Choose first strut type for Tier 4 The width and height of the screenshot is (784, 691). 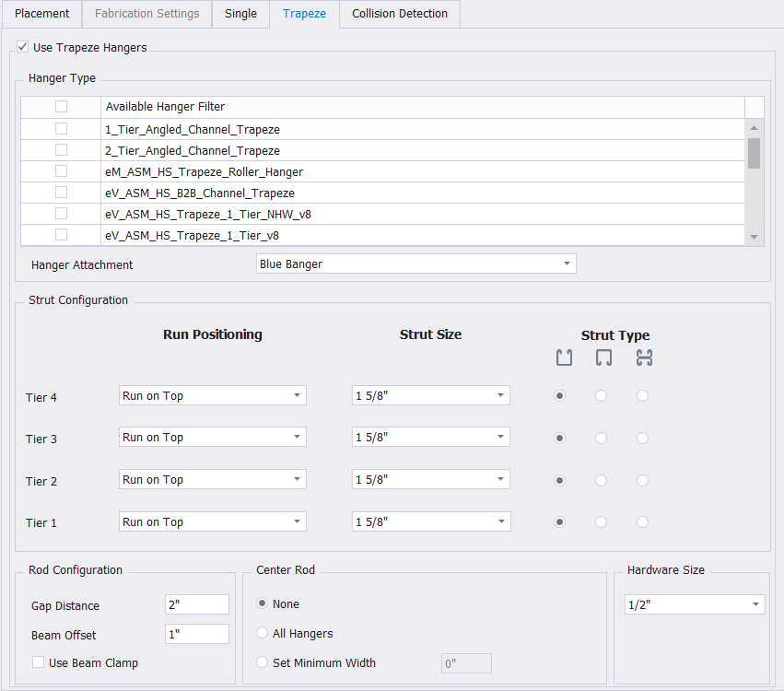[x=559, y=396]
